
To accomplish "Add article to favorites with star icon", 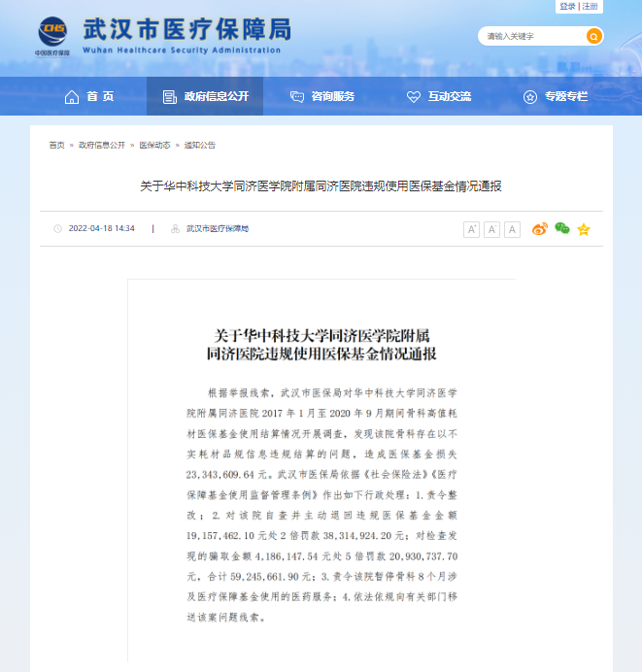I will pyautogui.click(x=584, y=229).
